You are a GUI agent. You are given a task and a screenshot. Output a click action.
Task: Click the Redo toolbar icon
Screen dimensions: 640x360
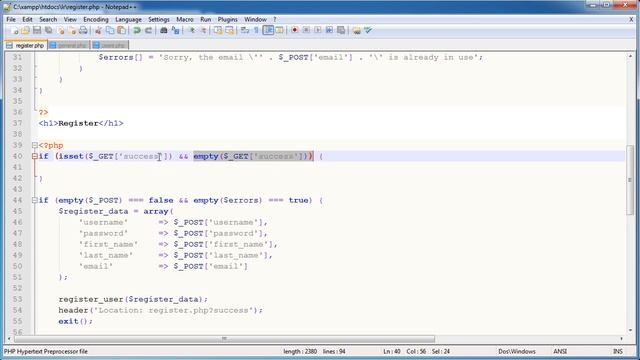tap(149, 31)
